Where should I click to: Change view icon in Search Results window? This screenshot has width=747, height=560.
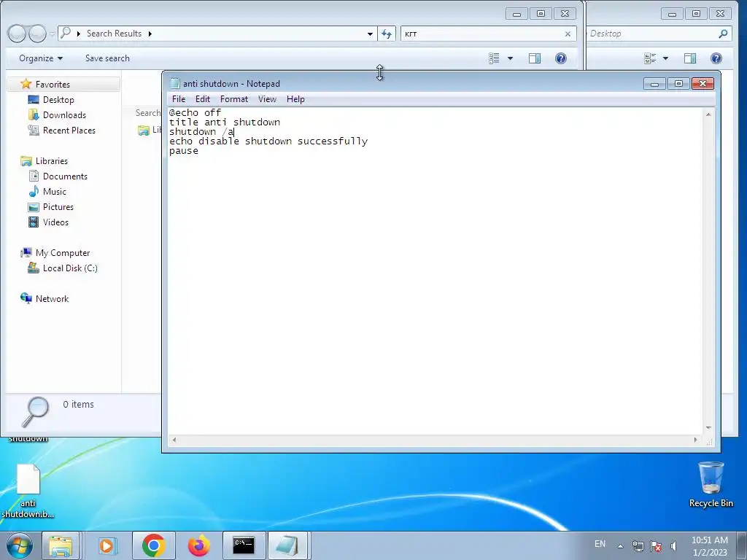[494, 58]
